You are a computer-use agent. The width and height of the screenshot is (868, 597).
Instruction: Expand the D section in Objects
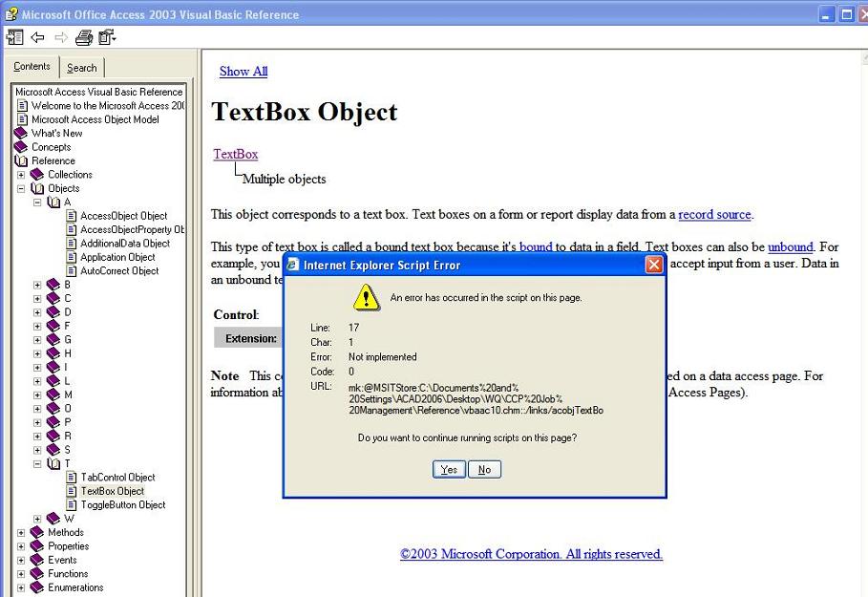click(37, 312)
